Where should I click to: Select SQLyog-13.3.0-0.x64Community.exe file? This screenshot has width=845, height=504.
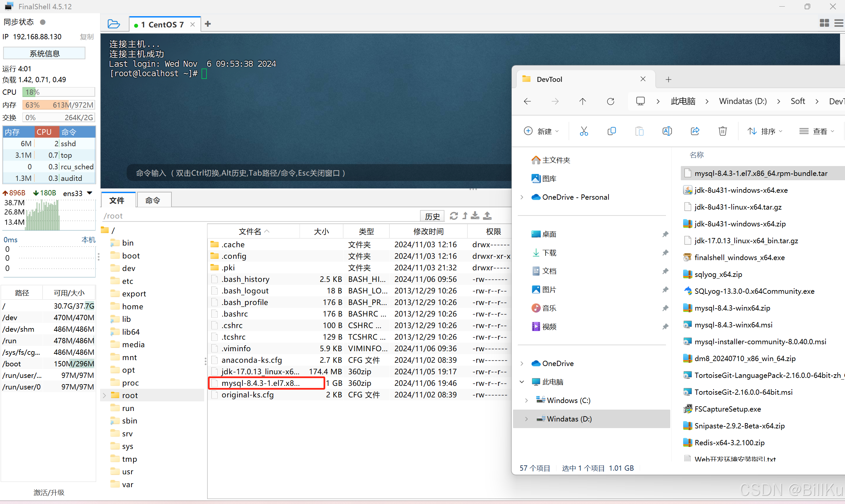[x=754, y=291]
